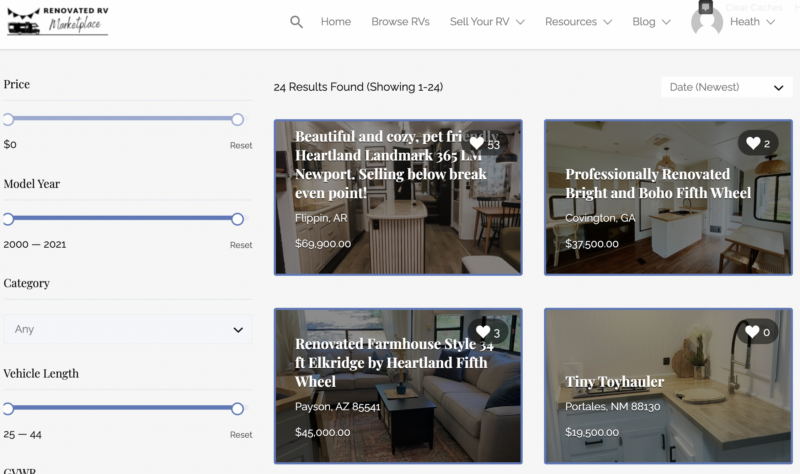Expand the Sell Your RV menu
Image resolution: width=800 pixels, height=474 pixels.
click(487, 22)
